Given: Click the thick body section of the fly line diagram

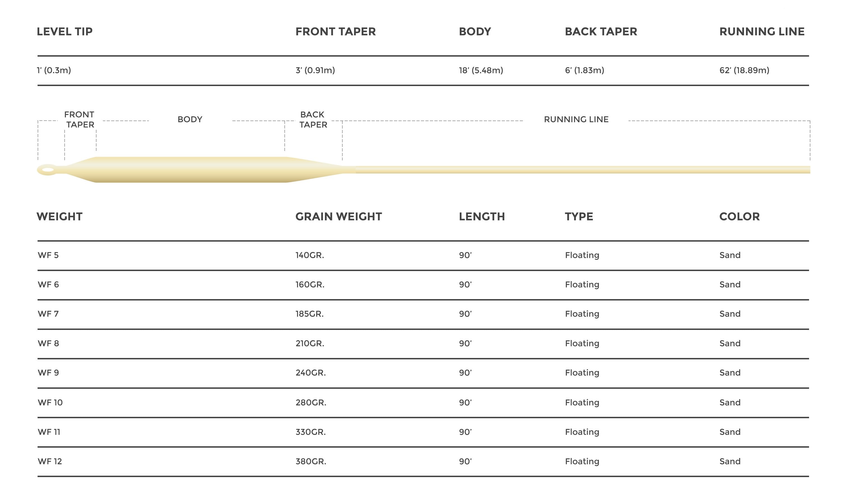Looking at the screenshot, I should coord(190,170).
